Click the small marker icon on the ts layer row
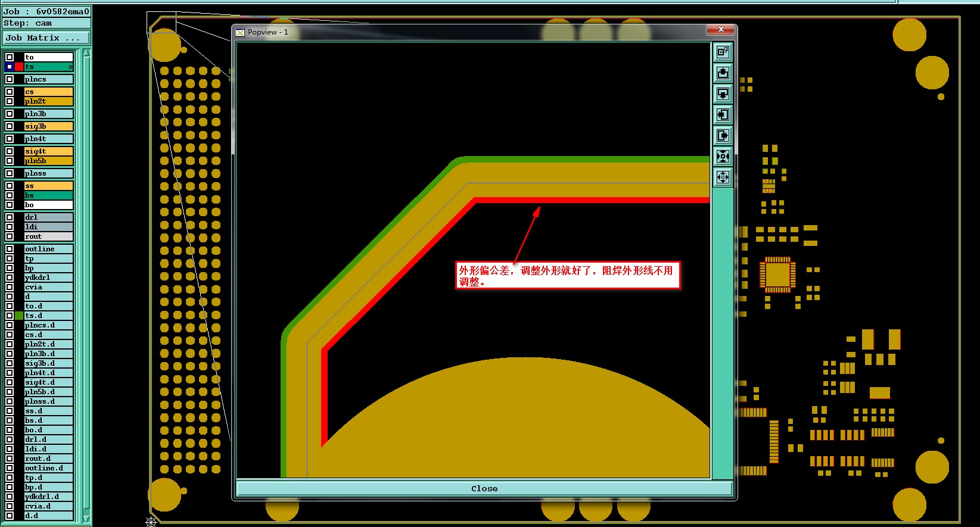Viewport: 980px width, 527px height. click(70, 67)
